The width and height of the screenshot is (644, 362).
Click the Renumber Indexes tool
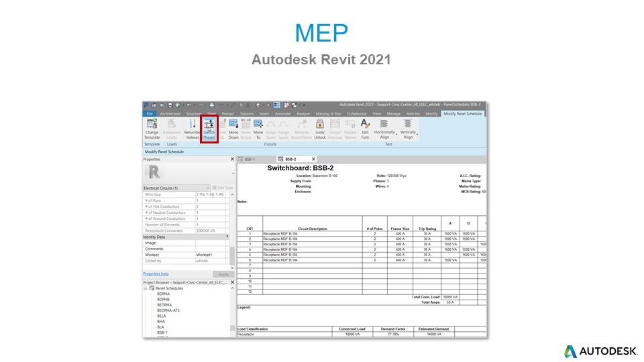pyautogui.click(x=192, y=129)
